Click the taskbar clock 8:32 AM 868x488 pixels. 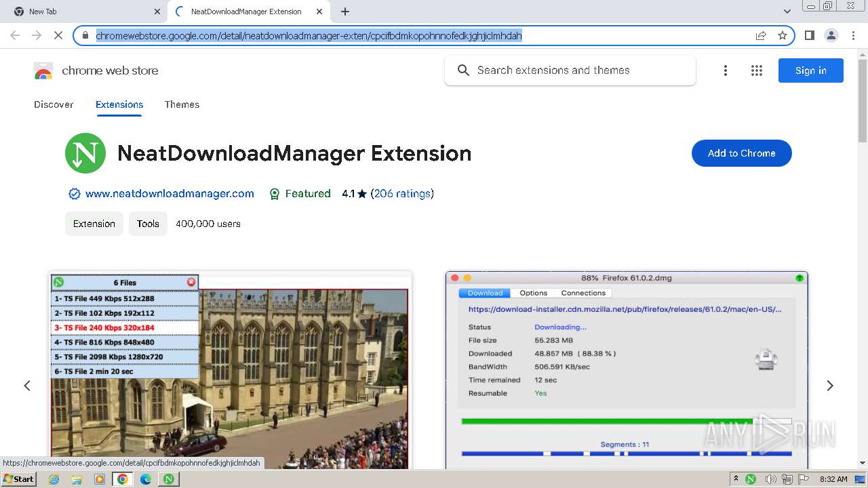833,479
